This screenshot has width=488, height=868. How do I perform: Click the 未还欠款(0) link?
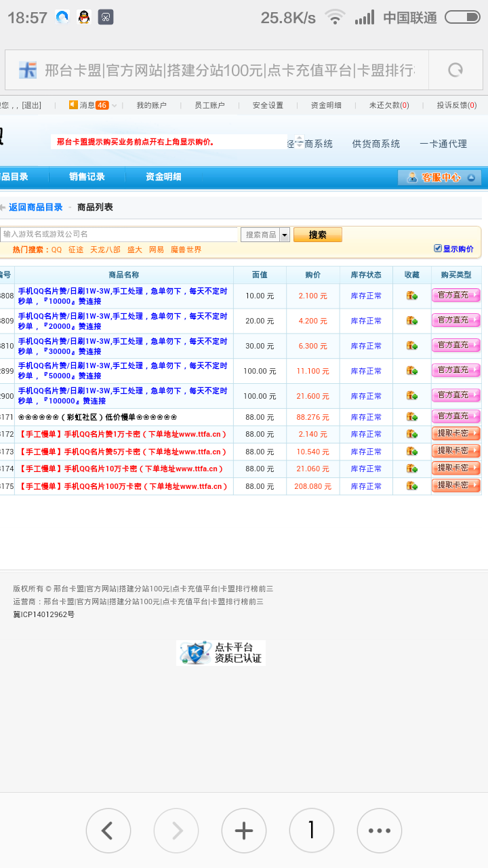click(388, 105)
